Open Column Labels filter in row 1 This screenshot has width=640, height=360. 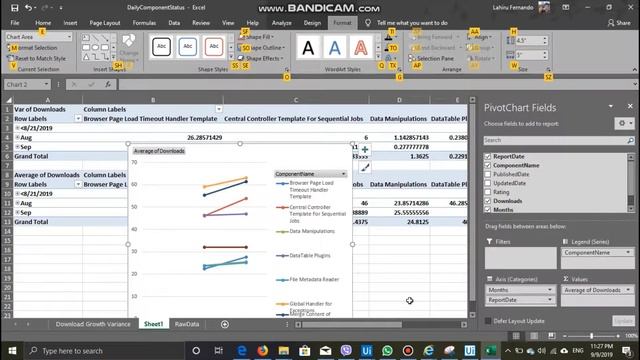219,109
